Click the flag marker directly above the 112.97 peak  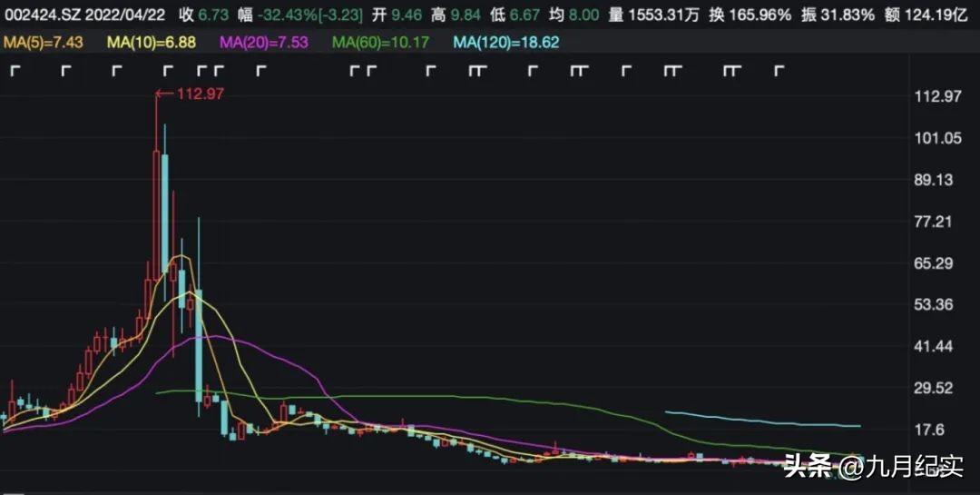point(167,71)
